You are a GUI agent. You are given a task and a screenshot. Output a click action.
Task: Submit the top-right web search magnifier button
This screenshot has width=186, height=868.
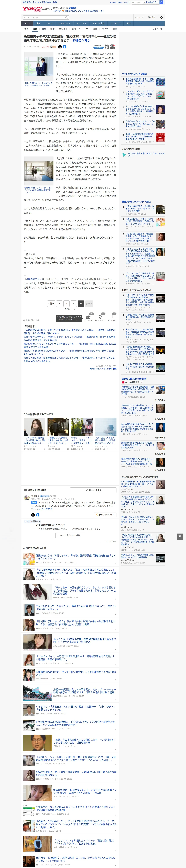coord(161,2)
